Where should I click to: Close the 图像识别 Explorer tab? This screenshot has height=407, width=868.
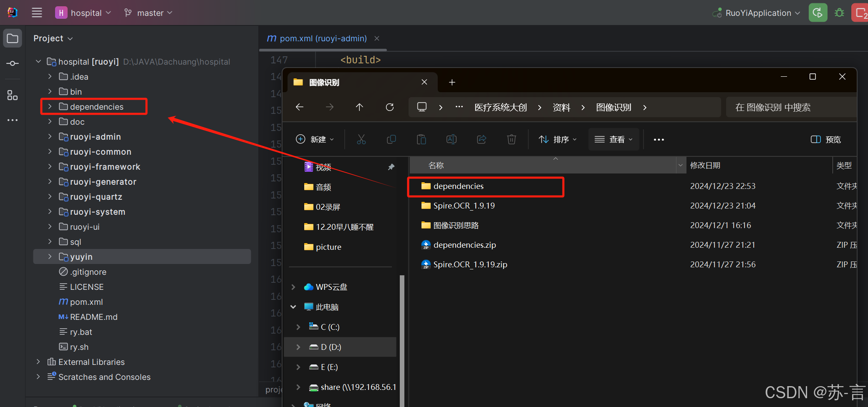tap(424, 82)
